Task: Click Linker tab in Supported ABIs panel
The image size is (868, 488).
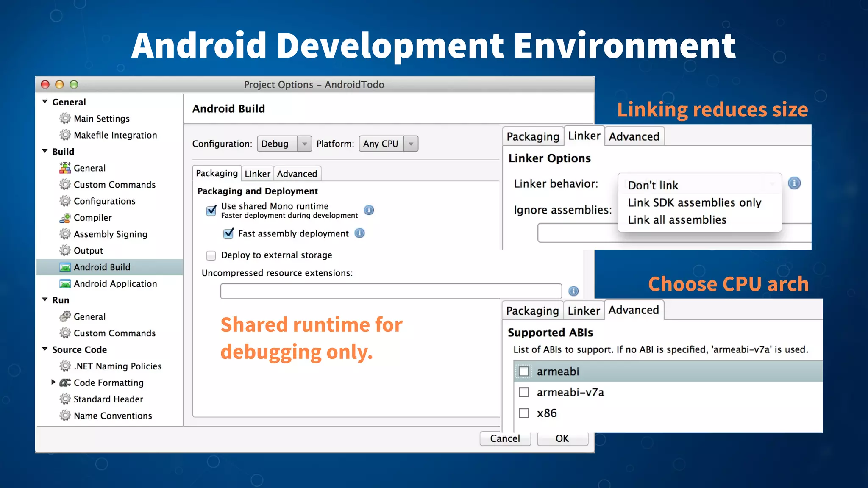Action: pyautogui.click(x=584, y=311)
